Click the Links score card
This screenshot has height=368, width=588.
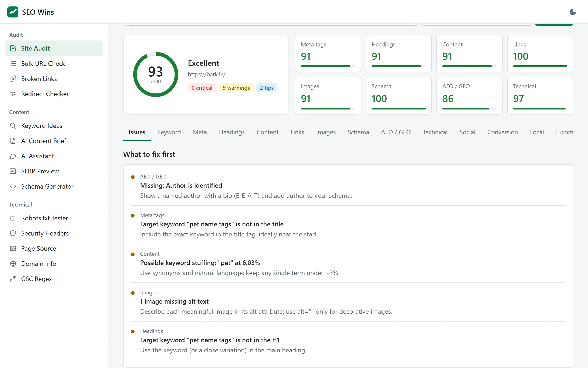click(540, 54)
